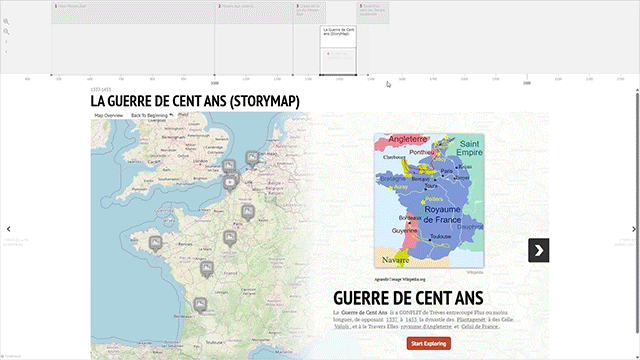Viewport: 640px width, 360px height.
Task: Select era 4 band inside highlighted event
Action: (x=338, y=60)
